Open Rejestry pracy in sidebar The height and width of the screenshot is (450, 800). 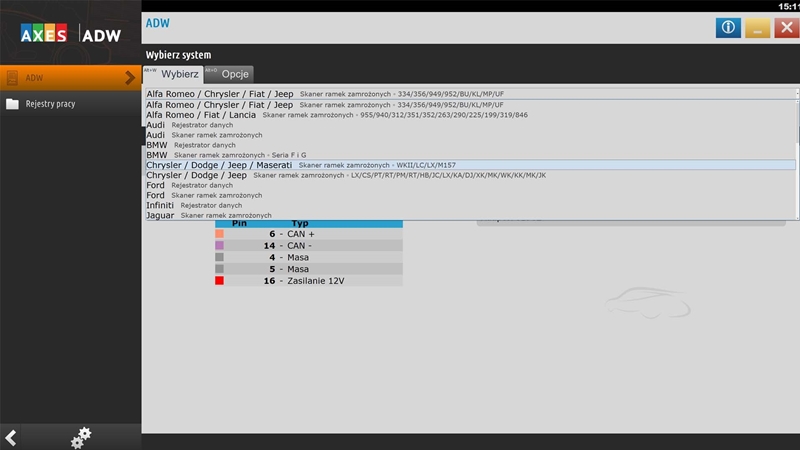coord(70,104)
